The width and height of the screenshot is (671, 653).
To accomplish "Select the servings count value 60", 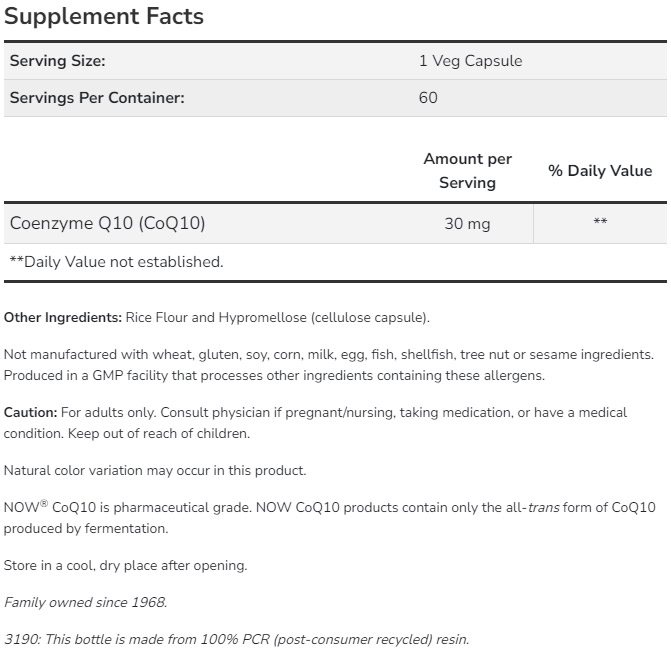I will [428, 98].
